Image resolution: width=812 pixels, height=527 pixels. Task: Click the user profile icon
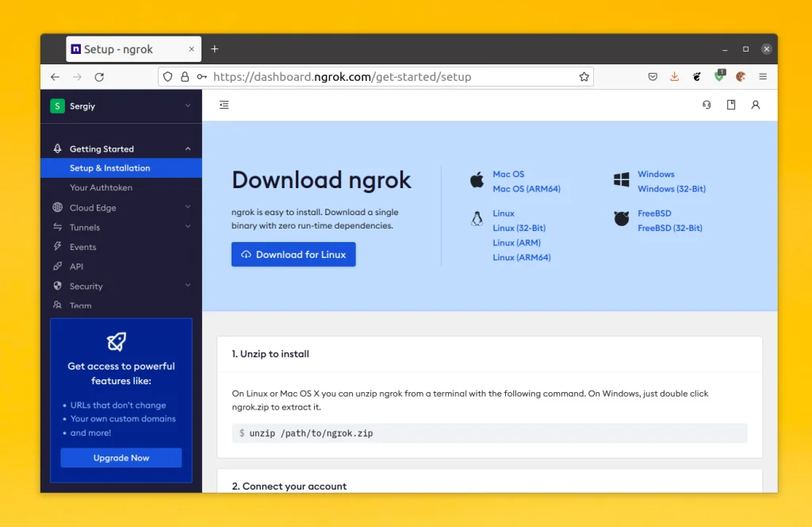point(755,104)
